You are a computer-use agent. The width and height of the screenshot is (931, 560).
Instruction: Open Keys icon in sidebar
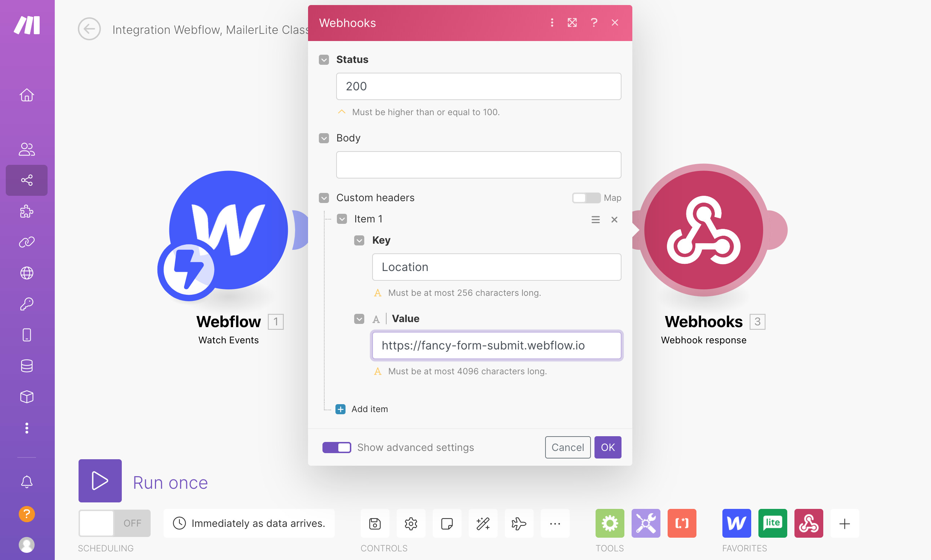coord(26,304)
